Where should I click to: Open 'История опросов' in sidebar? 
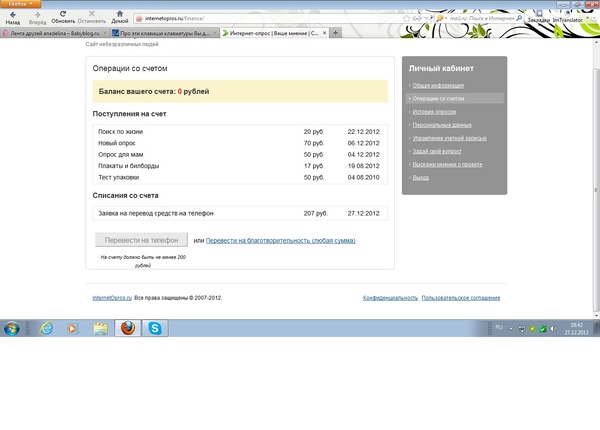pyautogui.click(x=435, y=112)
